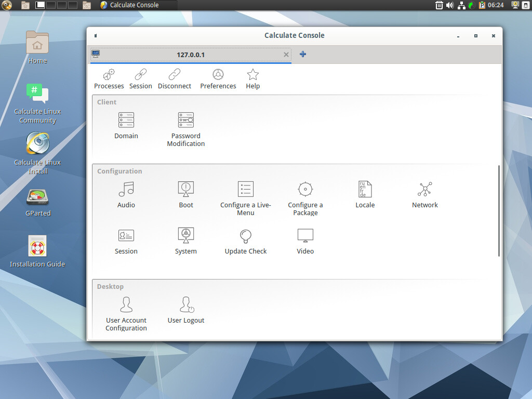Close the 127.0.0.1 tab
The width and height of the screenshot is (532, 399).
(x=286, y=55)
